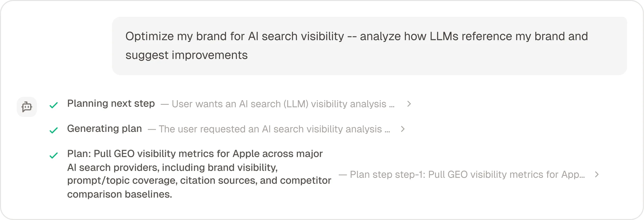Screen dimensions: 644x220
Task: Open the Planning next step title
Action: (111, 103)
